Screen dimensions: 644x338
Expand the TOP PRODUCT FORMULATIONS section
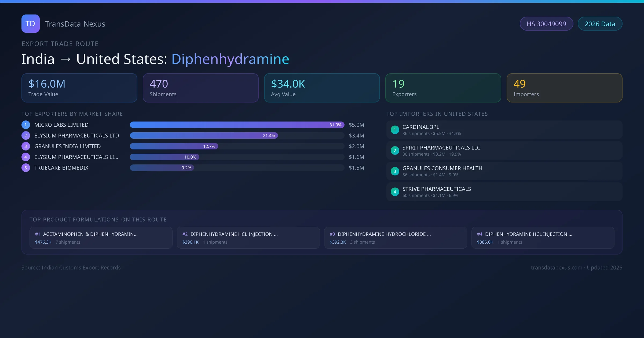[98, 219]
